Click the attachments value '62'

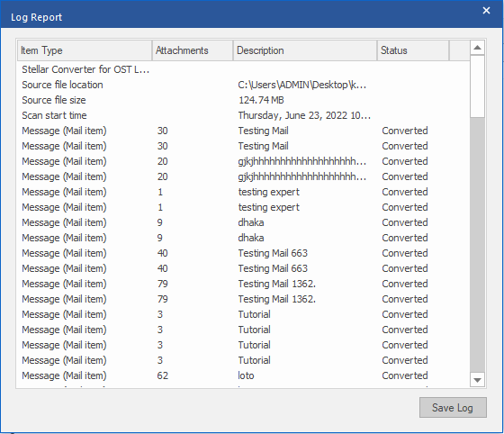click(x=162, y=375)
